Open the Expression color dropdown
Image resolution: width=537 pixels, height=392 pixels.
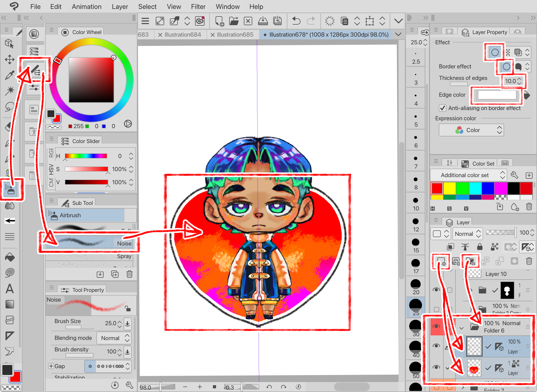click(471, 130)
